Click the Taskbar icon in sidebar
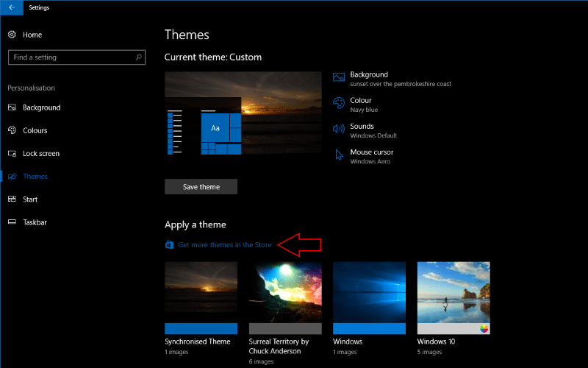The width and height of the screenshot is (588, 368). (x=12, y=222)
